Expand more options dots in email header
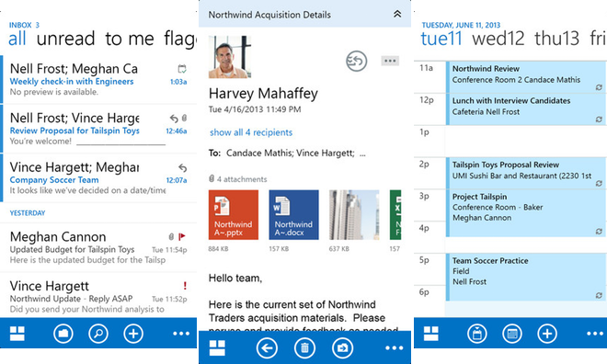This screenshot has width=607, height=364. (390, 61)
